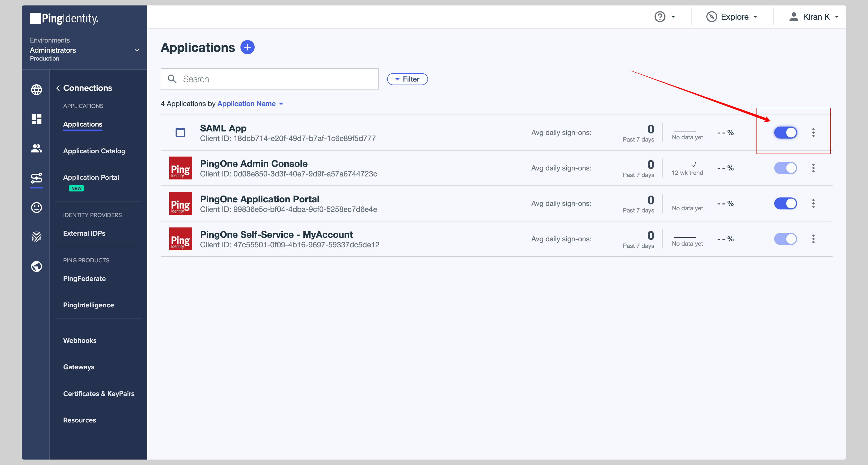Screen dimensions: 868x465
Task: Click inside the Search applications field
Action: [x=270, y=79]
